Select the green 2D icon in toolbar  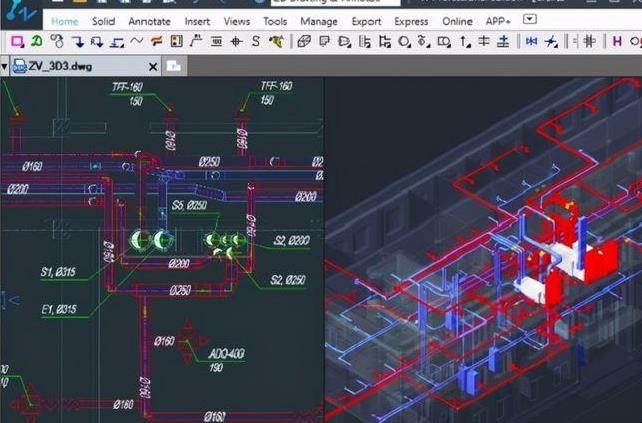37,41
